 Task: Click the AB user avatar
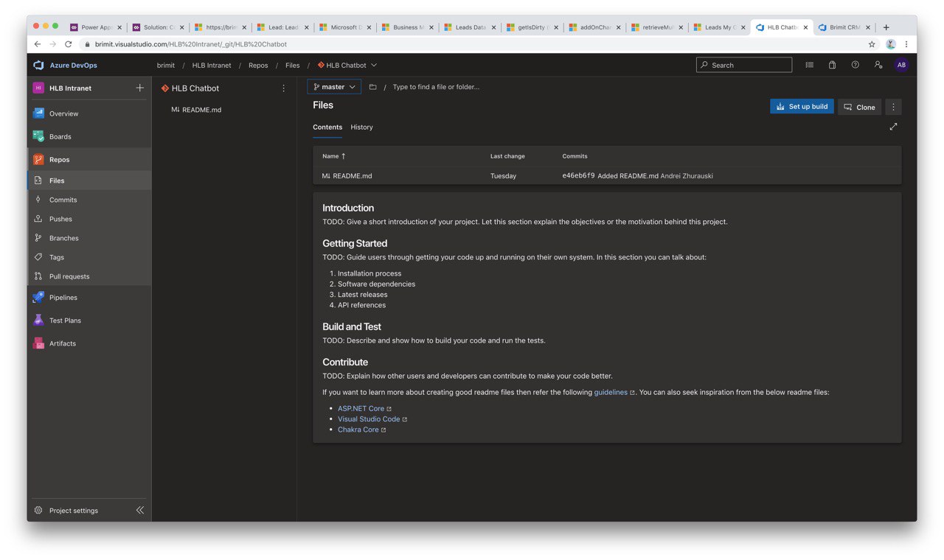pos(901,65)
